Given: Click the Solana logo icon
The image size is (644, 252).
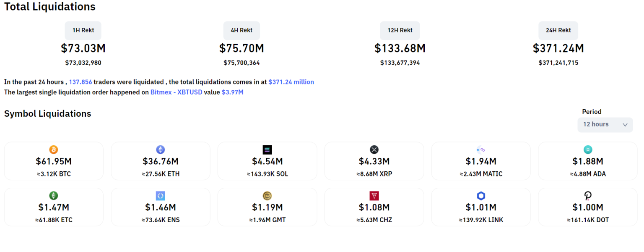Looking at the screenshot, I should tap(267, 150).
